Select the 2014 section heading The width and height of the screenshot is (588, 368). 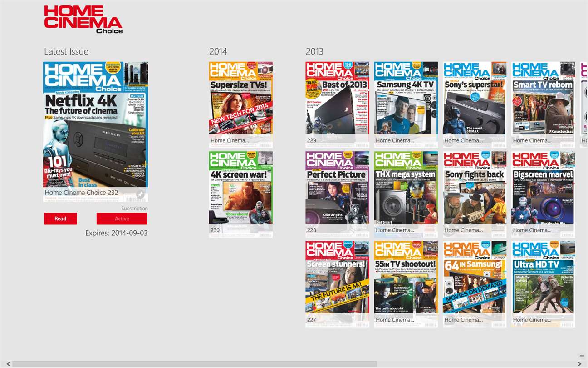tap(218, 51)
